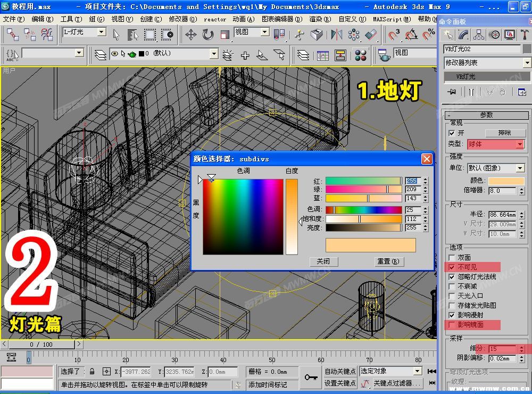Select the Move tool in toolbar
Image resolution: width=532 pixels, height=394 pixels.
click(190, 35)
